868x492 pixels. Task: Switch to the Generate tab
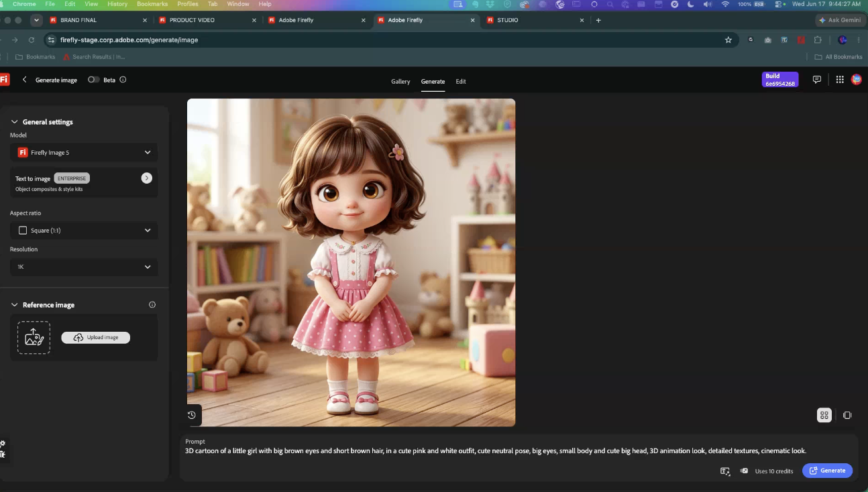(433, 81)
